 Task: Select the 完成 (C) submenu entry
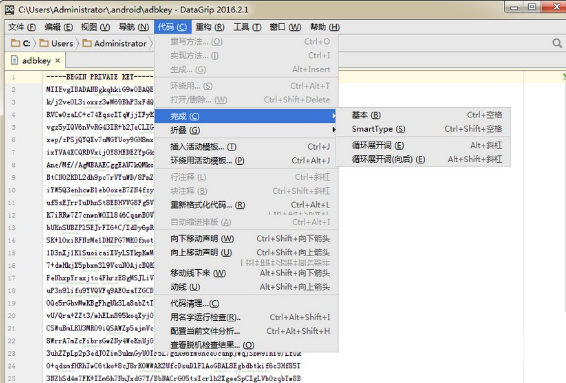coord(246,116)
